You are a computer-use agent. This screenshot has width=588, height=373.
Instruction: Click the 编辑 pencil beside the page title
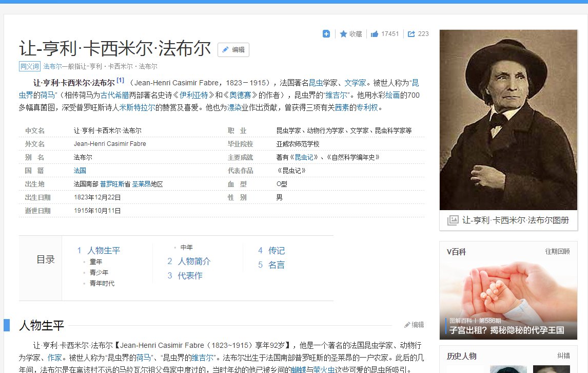pos(233,50)
